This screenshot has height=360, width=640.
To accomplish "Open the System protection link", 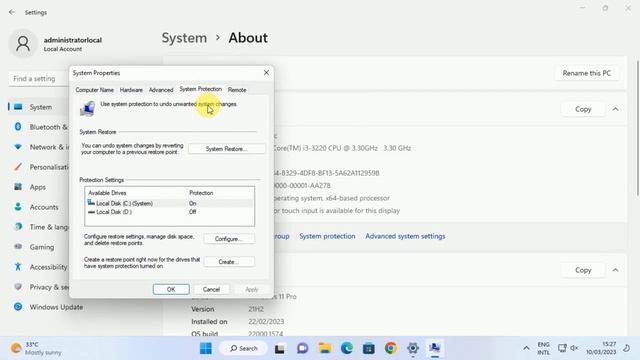I will [x=327, y=236].
